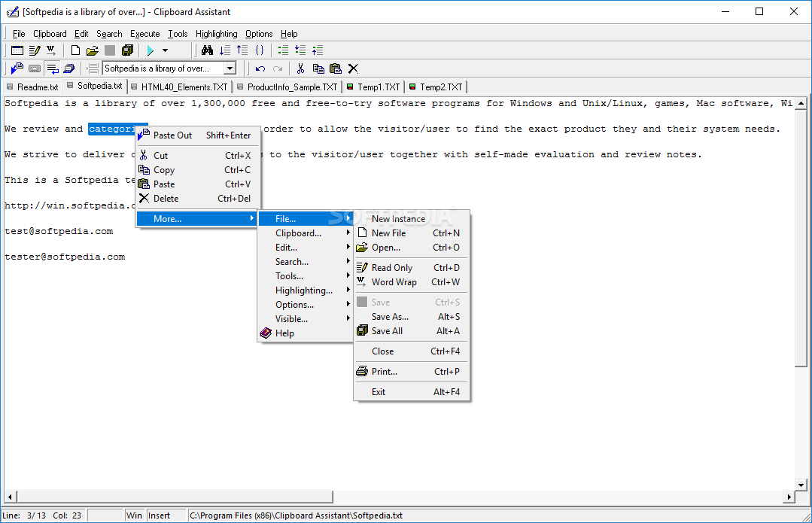The image size is (812, 523).
Task: Click the sort lines ascending up-arrow icon
Action: [x=242, y=50]
